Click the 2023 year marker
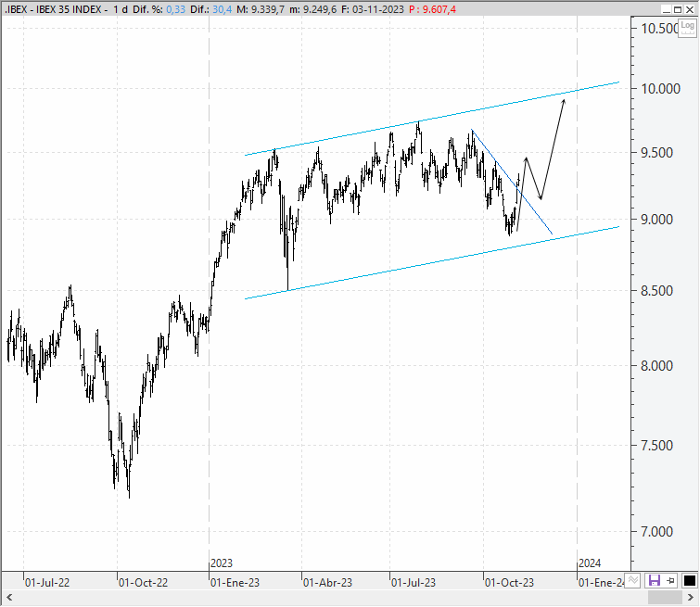Screen dimensions: 700x607 (222, 563)
